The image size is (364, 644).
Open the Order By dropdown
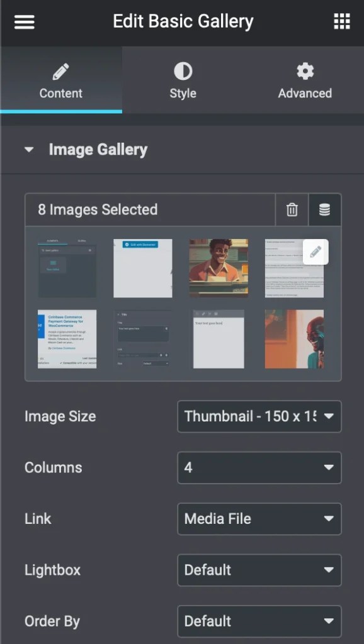coord(259,621)
